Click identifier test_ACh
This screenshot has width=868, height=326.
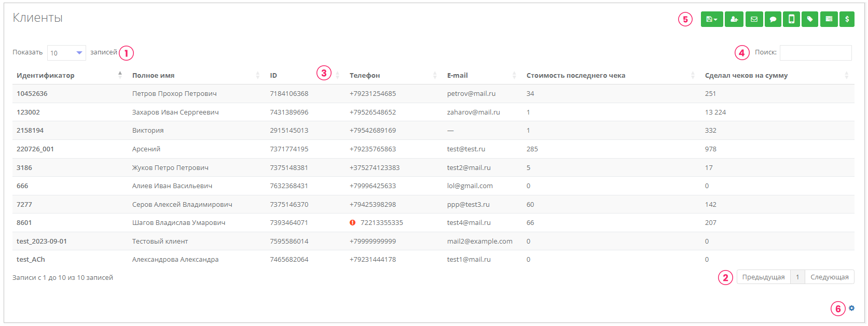click(x=31, y=260)
